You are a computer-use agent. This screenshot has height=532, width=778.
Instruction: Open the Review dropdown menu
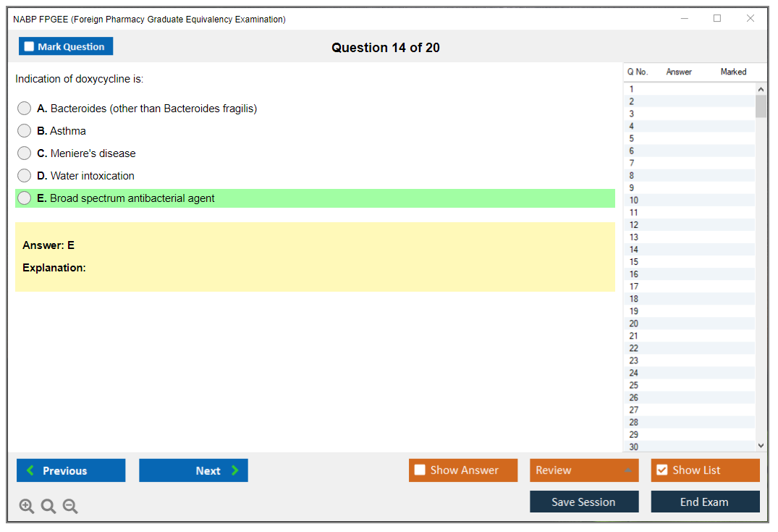click(x=584, y=470)
